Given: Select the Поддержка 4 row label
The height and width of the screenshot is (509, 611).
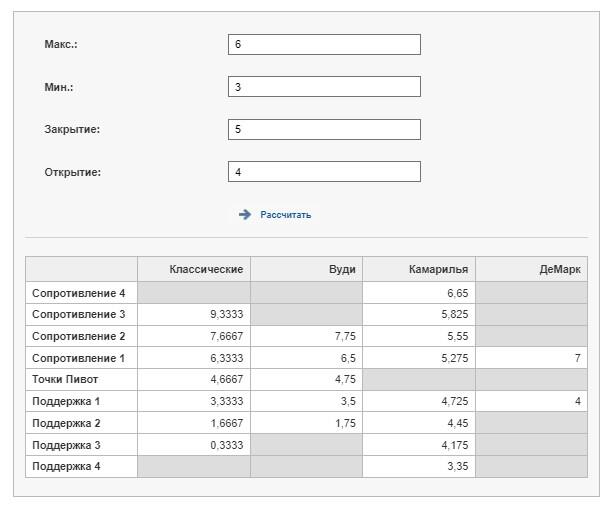Looking at the screenshot, I should click(x=66, y=466).
